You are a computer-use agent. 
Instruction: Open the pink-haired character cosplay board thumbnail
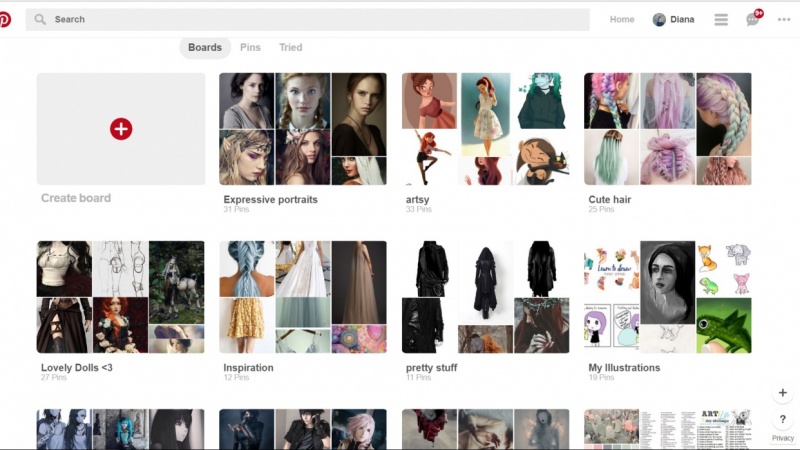[303, 429]
